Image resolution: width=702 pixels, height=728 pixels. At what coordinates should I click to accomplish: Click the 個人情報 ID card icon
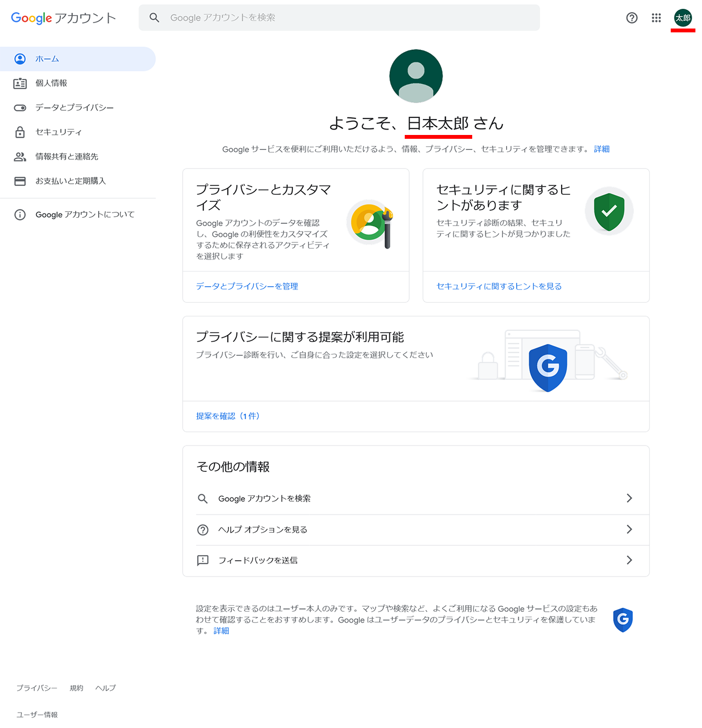[20, 83]
